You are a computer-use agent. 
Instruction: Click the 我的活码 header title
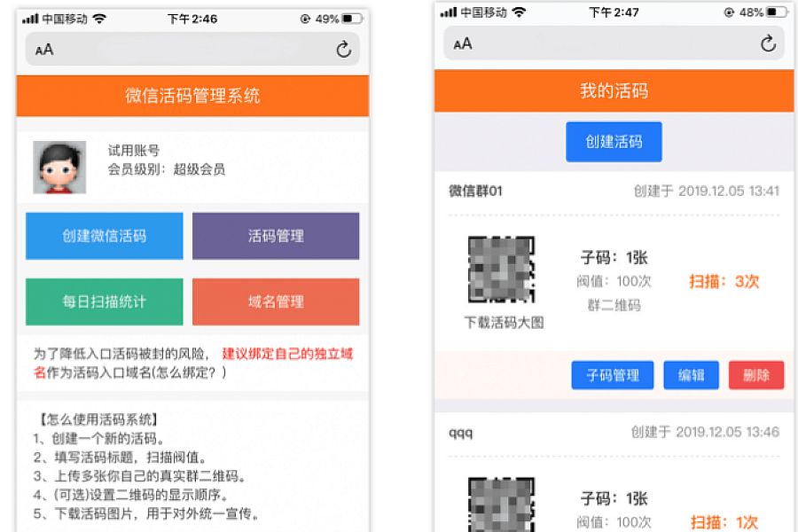point(614,90)
